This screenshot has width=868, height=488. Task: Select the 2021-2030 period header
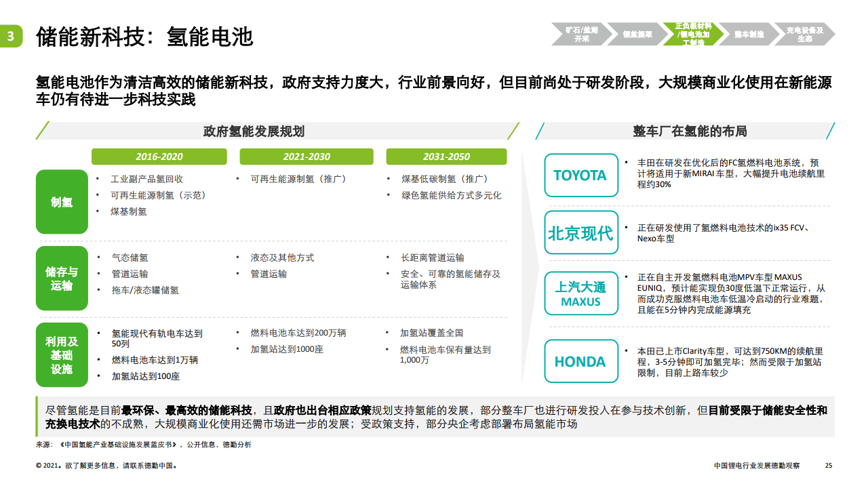point(307,157)
